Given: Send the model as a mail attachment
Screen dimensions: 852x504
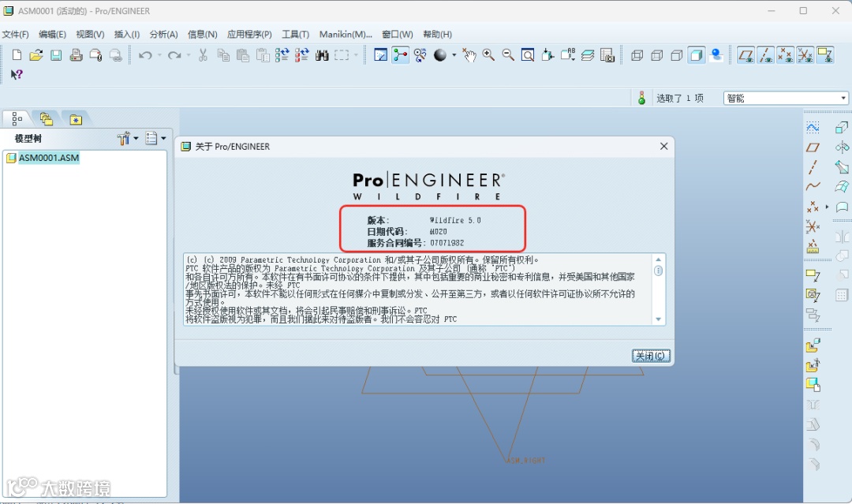Looking at the screenshot, I should pyautogui.click(x=95, y=55).
